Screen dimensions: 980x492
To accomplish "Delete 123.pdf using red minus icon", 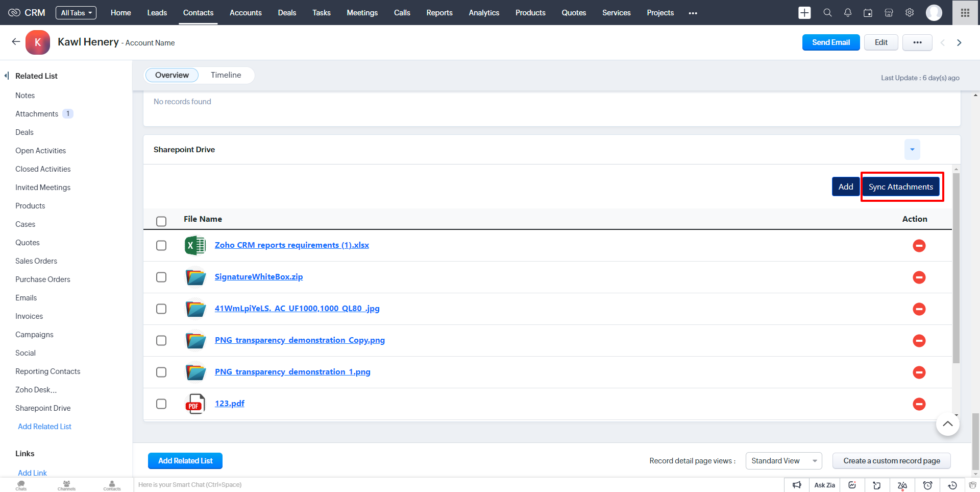I will coord(919,404).
